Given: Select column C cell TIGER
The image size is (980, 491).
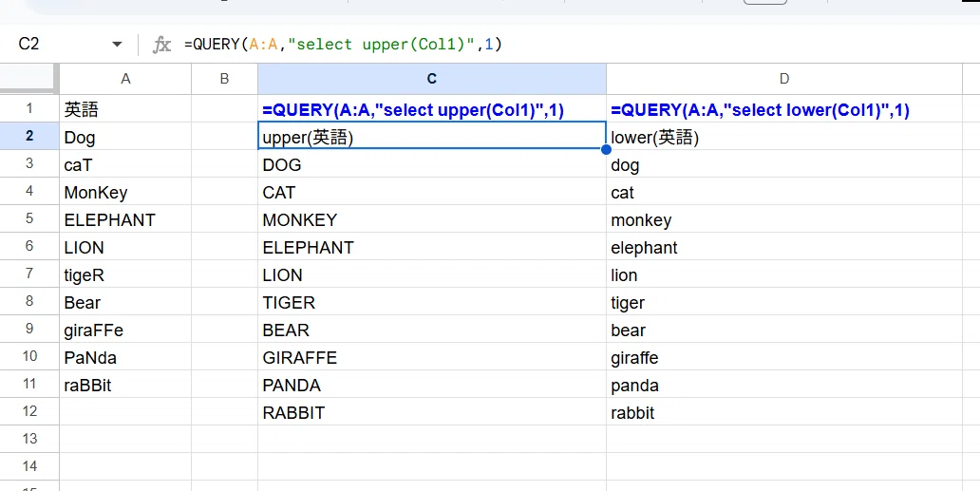Looking at the screenshot, I should [x=432, y=302].
